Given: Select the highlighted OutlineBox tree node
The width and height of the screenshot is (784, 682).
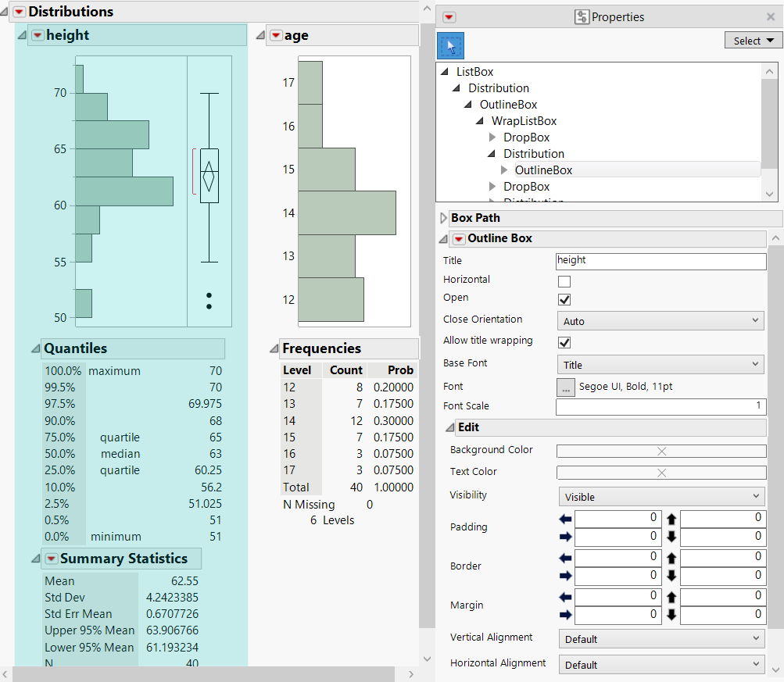Looking at the screenshot, I should (543, 170).
